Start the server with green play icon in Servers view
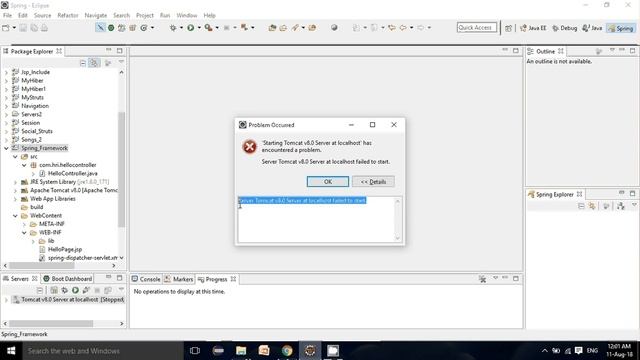 [76, 290]
